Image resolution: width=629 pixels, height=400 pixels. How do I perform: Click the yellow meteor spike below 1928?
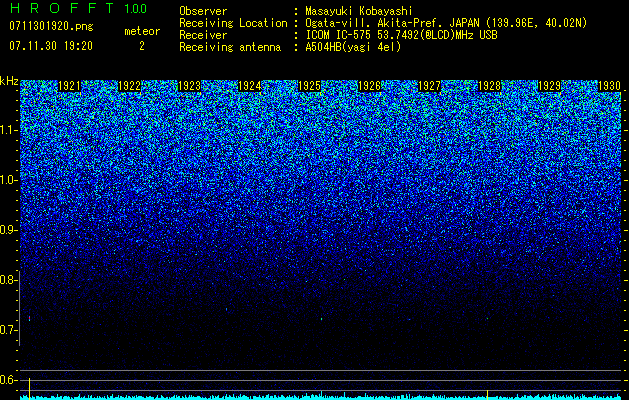click(x=487, y=394)
